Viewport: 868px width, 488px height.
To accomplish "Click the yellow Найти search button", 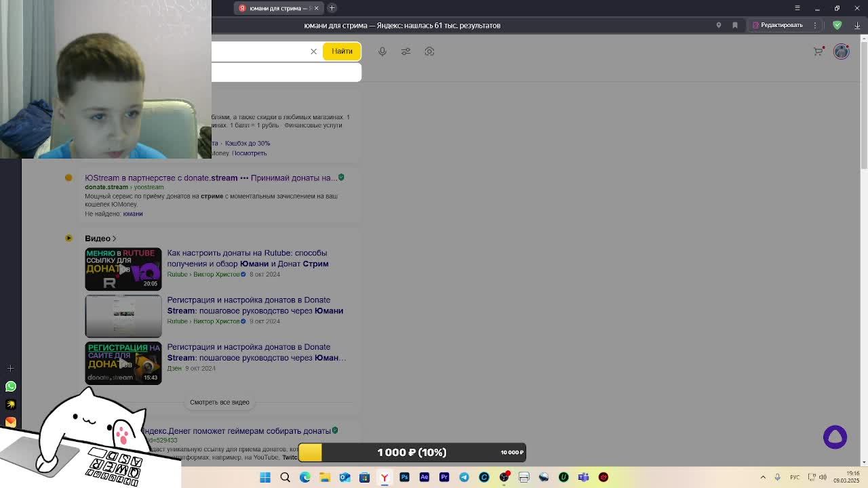I will 342,52.
